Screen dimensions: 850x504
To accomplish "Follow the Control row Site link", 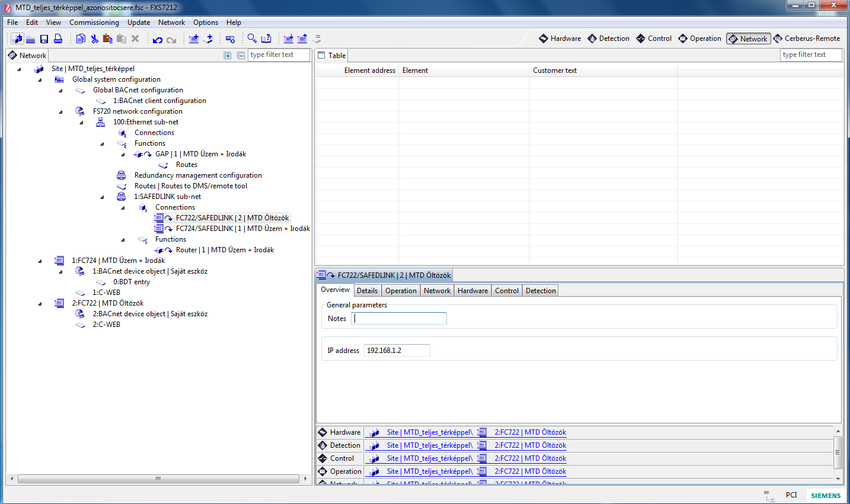I will (429, 458).
